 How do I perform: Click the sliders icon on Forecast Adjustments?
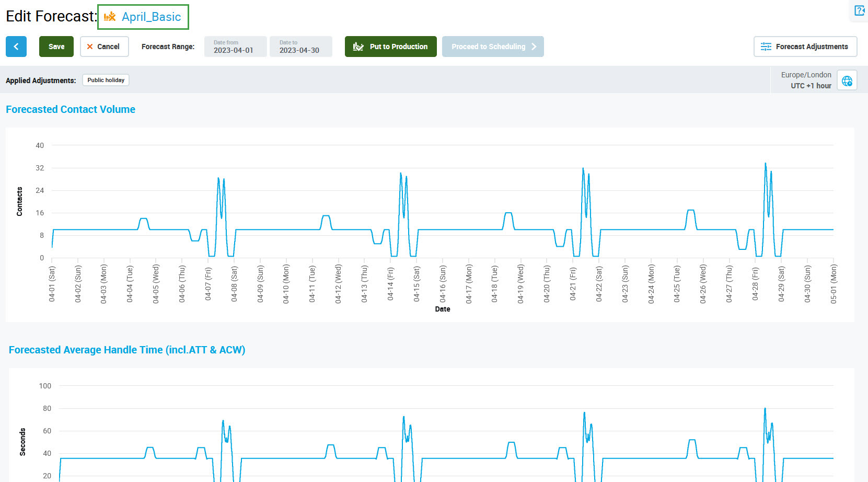pos(766,47)
